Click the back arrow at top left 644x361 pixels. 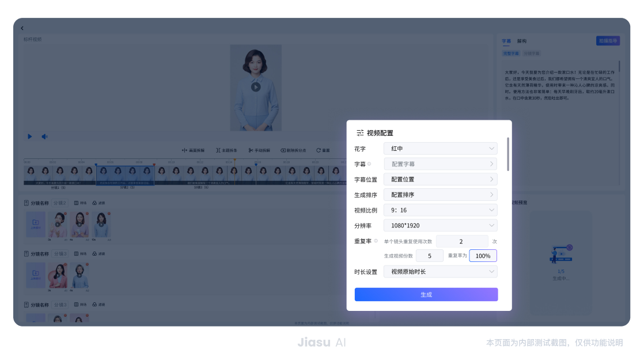[x=22, y=28]
